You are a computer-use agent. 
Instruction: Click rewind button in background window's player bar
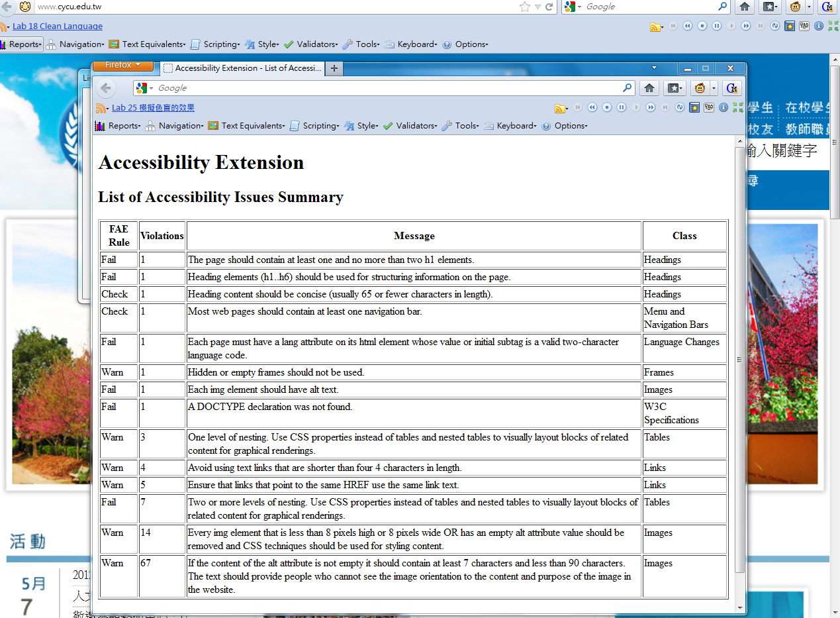click(688, 26)
